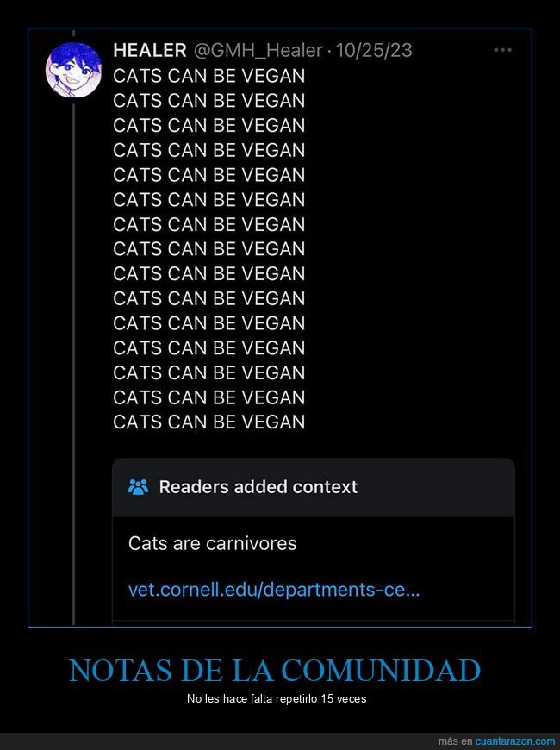The height and width of the screenshot is (750, 560).
Task: Click the NOTAS DE LA COMUNIDAD heading
Action: point(279,668)
